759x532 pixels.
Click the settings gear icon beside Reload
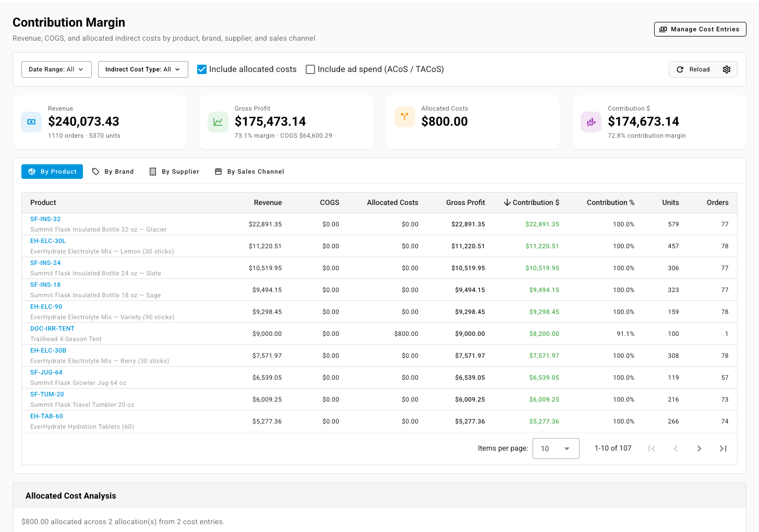(727, 69)
